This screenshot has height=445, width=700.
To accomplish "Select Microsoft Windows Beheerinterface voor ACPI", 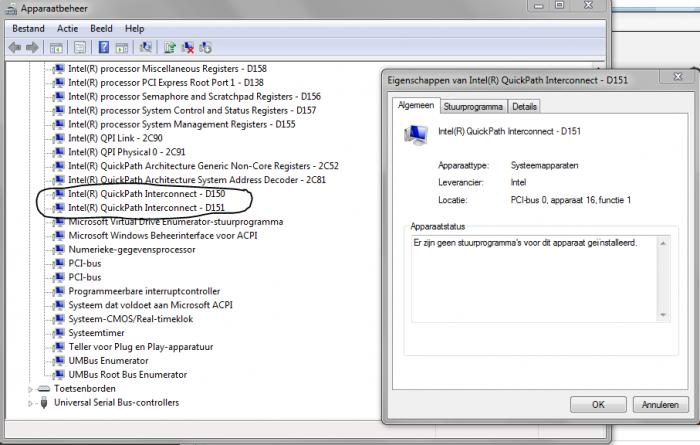I will click(x=162, y=236).
